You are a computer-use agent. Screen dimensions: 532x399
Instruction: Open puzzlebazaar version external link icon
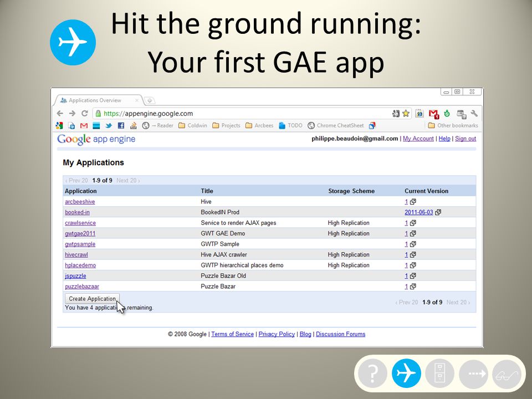click(x=413, y=287)
